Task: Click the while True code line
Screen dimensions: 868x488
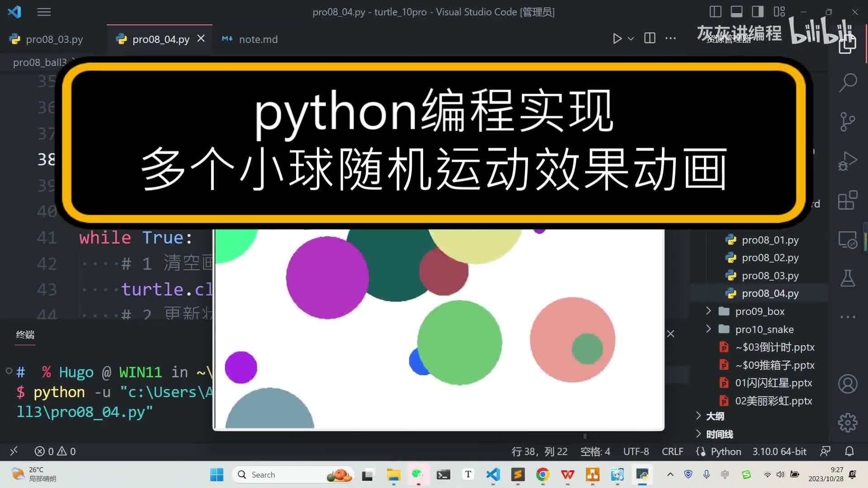Action: click(136, 238)
